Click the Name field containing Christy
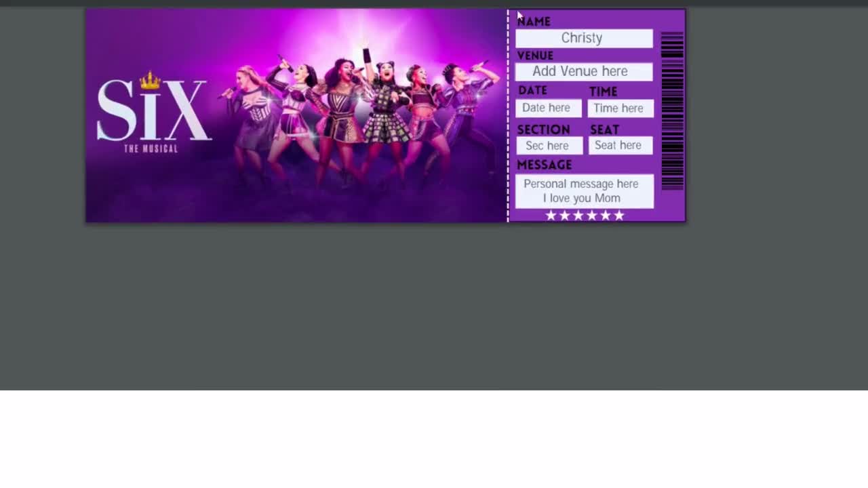 [x=584, y=39]
